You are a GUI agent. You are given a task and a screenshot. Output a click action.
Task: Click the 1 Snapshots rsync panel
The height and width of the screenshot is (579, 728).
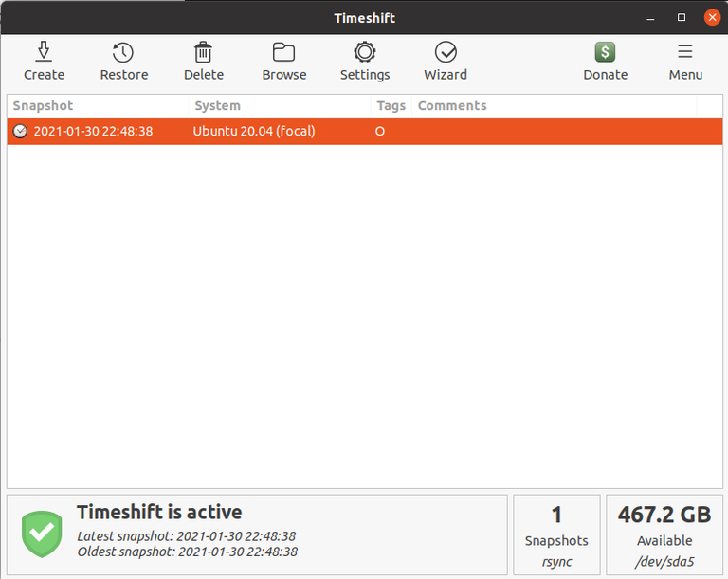[x=556, y=534]
